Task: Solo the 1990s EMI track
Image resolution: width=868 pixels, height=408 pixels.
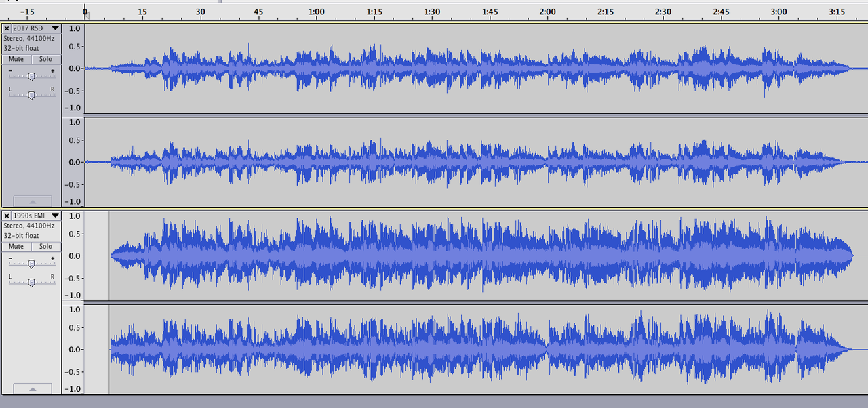Action: pyautogui.click(x=45, y=247)
